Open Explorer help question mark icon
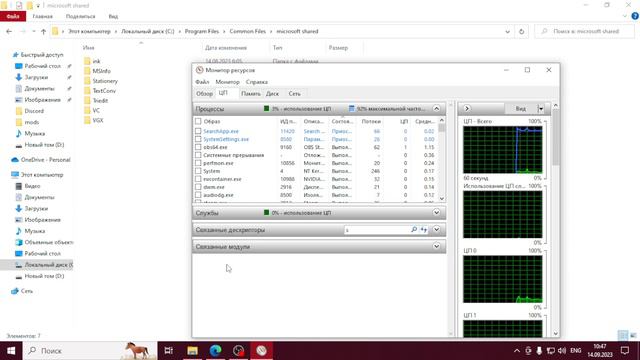Image resolution: width=640 pixels, height=360 pixels. pyautogui.click(x=635, y=16)
